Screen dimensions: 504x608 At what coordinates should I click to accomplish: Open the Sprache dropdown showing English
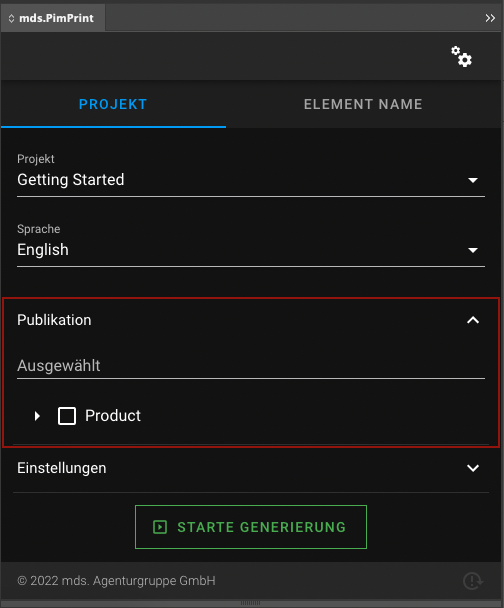click(251, 250)
